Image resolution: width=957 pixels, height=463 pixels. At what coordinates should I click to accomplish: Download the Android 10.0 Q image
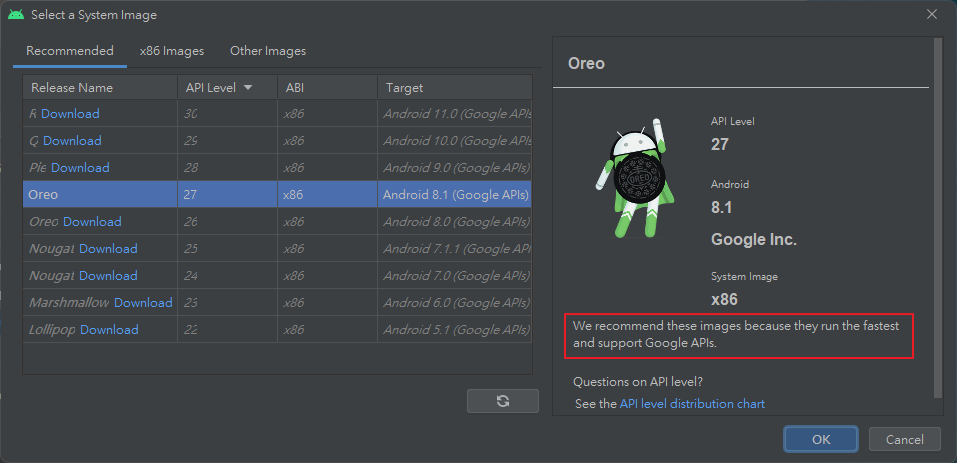72,140
